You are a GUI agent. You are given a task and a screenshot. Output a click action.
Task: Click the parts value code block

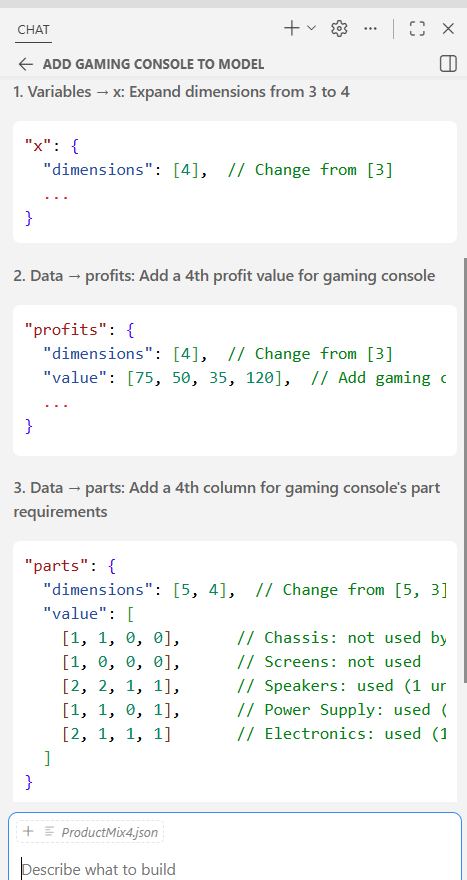pyautogui.click(x=235, y=672)
